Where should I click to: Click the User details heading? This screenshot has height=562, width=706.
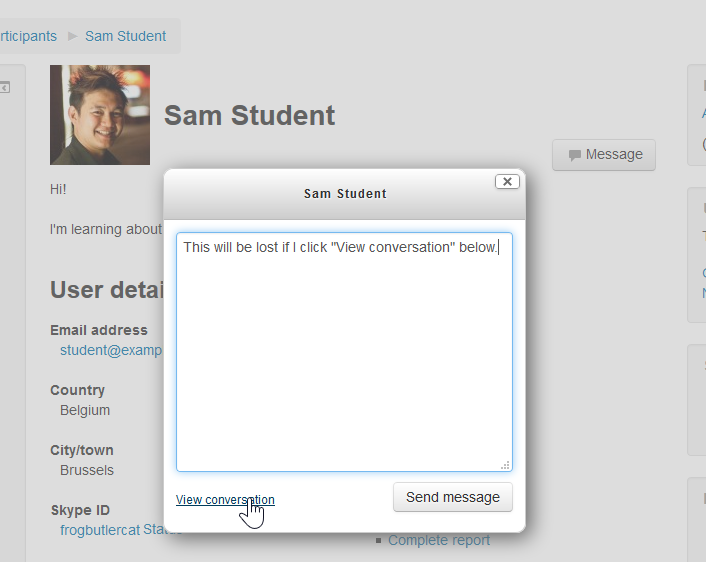tap(107, 290)
